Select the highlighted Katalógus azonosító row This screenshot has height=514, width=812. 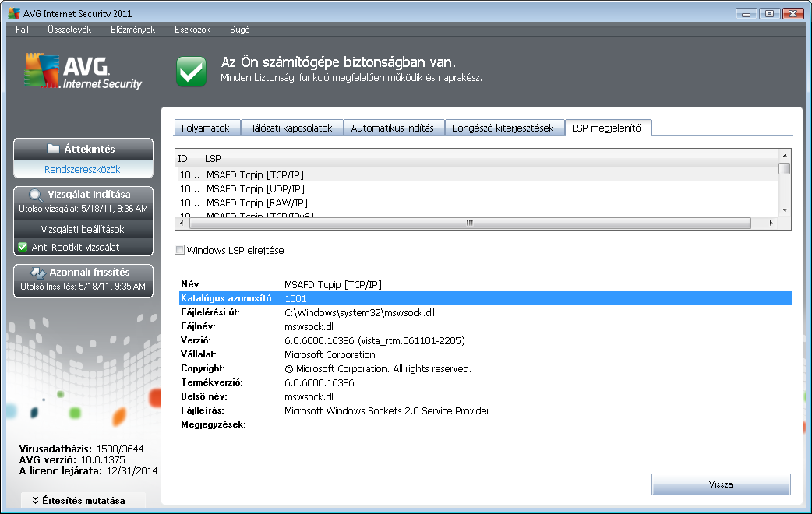pyautogui.click(x=485, y=298)
